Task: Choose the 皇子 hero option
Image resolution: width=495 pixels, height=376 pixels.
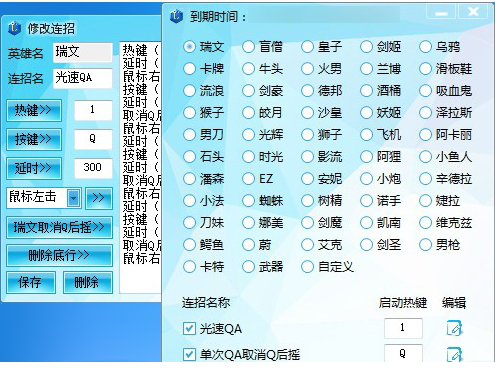Action: click(x=307, y=47)
